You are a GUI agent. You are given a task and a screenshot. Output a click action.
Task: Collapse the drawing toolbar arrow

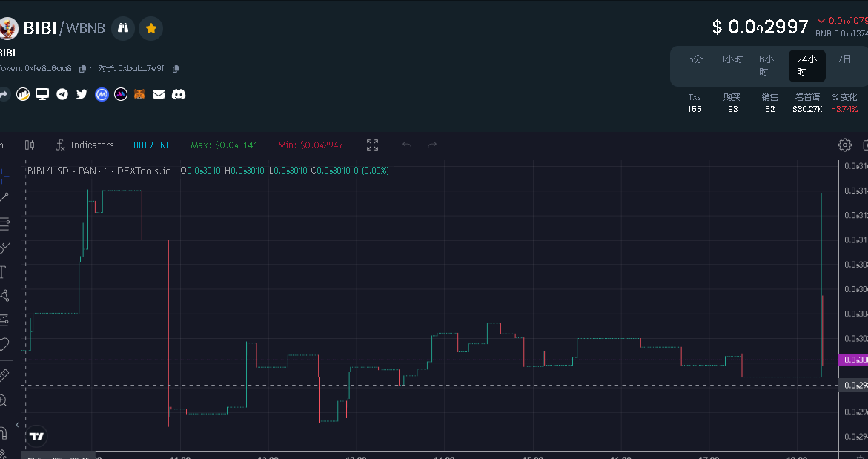pos(17,425)
